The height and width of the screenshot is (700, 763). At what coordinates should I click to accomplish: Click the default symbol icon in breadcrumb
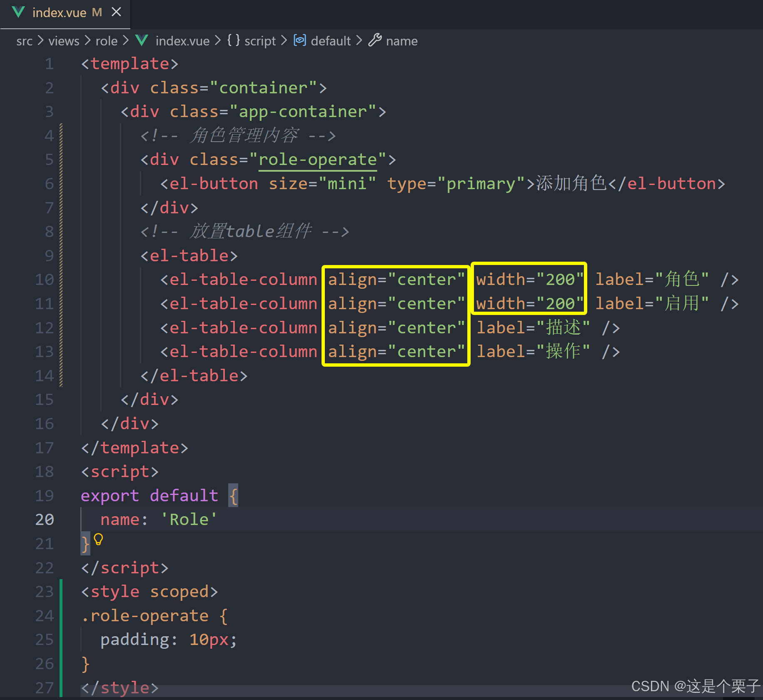(300, 40)
